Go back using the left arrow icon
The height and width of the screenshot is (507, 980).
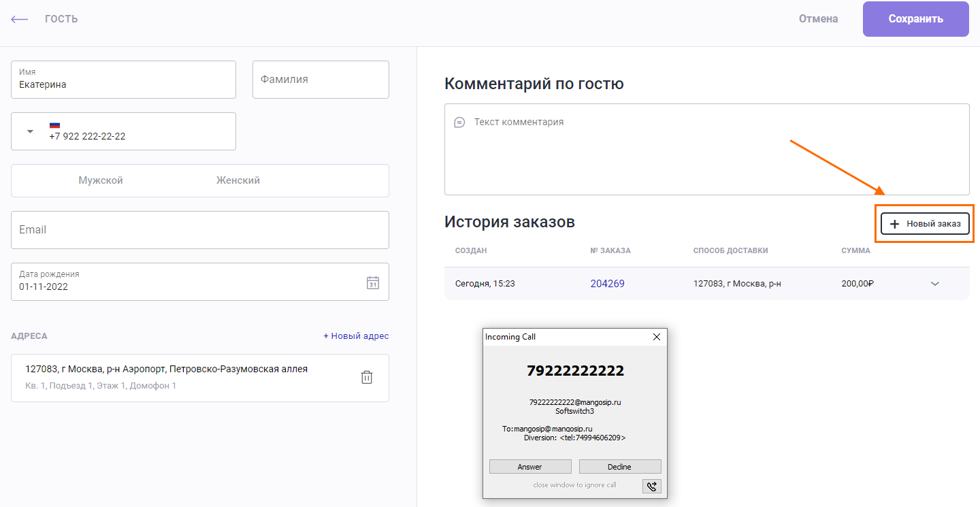pos(20,19)
